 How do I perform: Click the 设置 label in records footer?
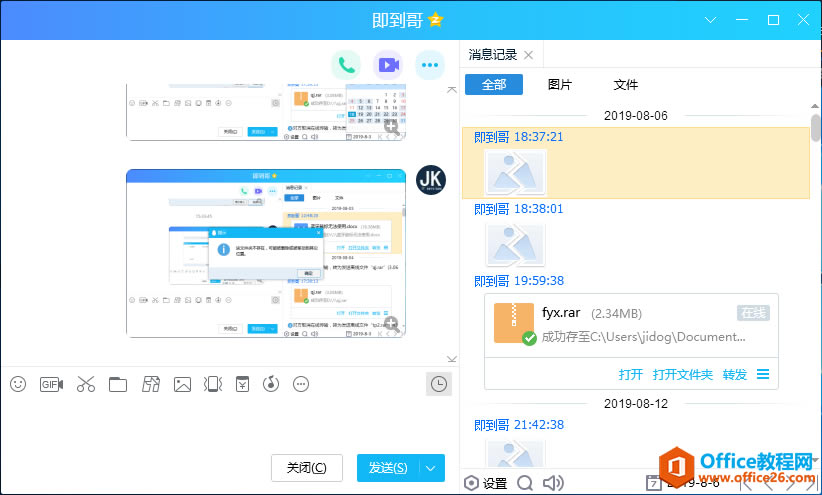pos(494,483)
